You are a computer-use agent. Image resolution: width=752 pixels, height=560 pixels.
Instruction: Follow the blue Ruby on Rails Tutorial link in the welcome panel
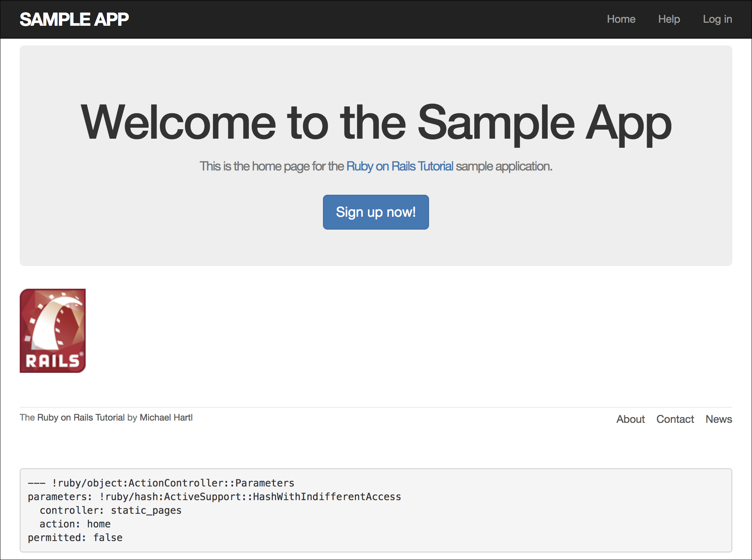click(399, 166)
